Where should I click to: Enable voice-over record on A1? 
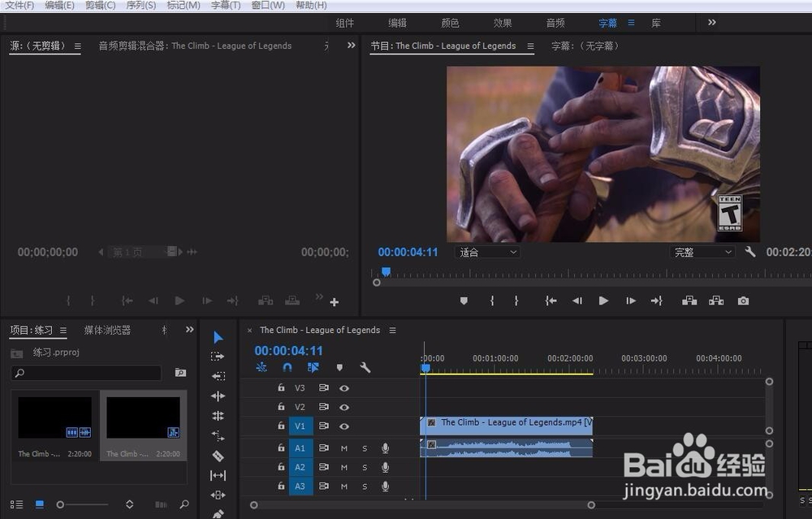pos(385,448)
